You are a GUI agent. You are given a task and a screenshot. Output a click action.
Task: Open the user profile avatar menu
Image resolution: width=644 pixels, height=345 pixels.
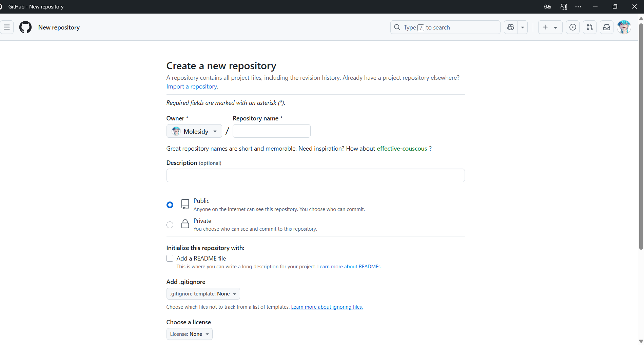[624, 27]
